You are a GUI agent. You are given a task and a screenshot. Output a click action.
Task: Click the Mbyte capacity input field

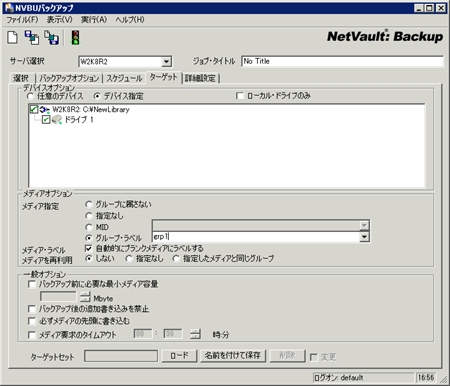(x=59, y=296)
